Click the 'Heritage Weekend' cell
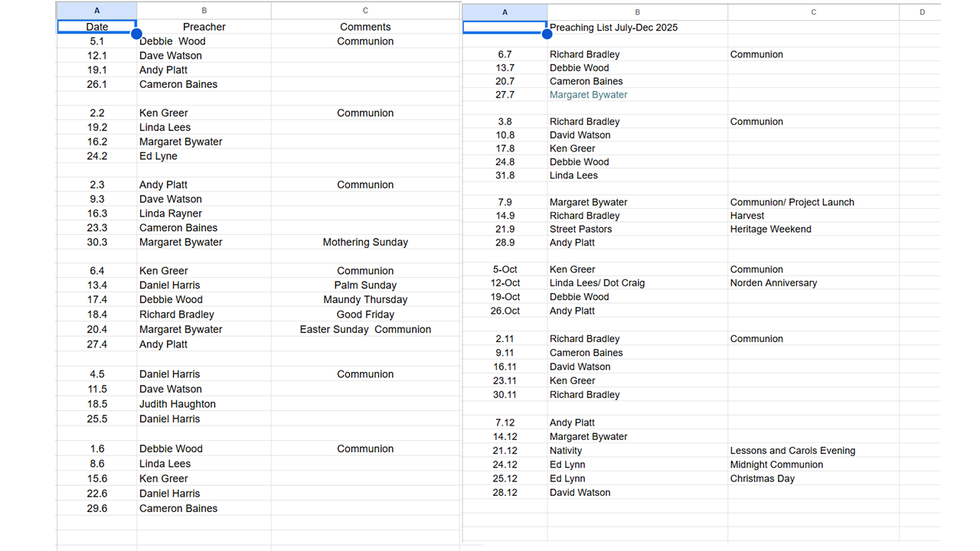The width and height of the screenshot is (980, 551). click(x=813, y=229)
